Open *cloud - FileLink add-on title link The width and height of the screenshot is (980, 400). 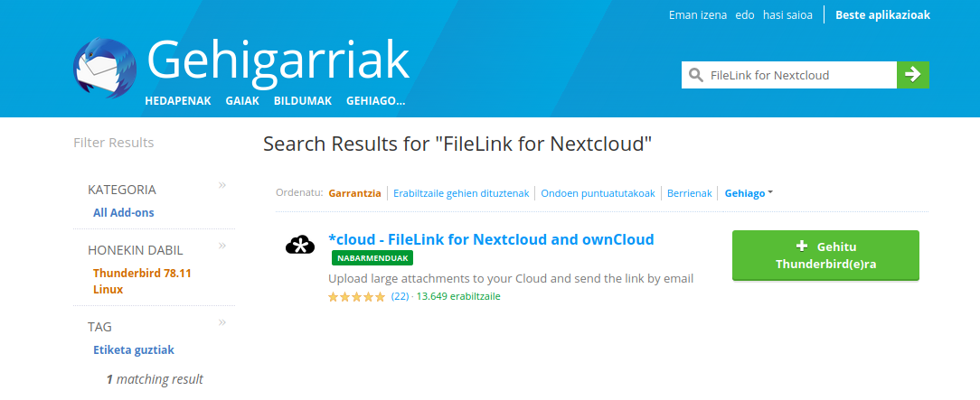tap(491, 239)
